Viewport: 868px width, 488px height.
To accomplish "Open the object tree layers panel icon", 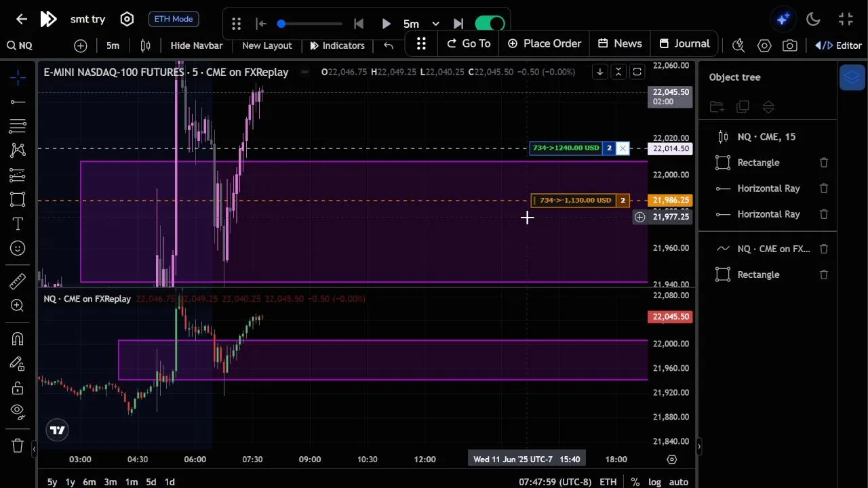I will 852,77.
